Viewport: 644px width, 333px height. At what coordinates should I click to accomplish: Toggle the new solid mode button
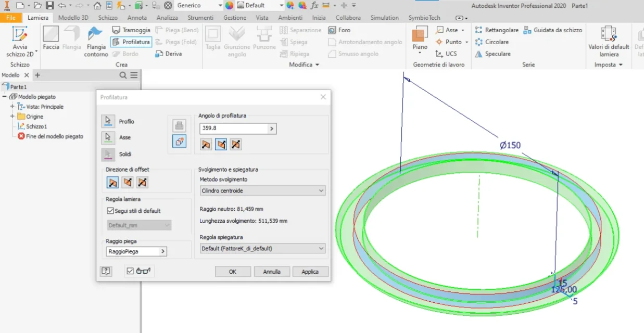click(179, 141)
